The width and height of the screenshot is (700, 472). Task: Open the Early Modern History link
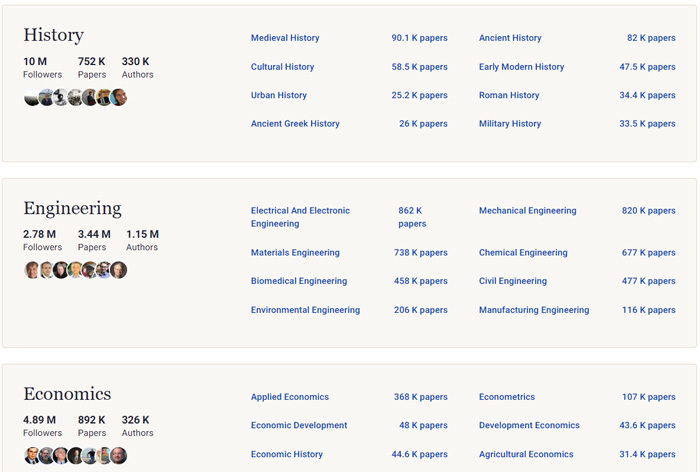[521, 67]
